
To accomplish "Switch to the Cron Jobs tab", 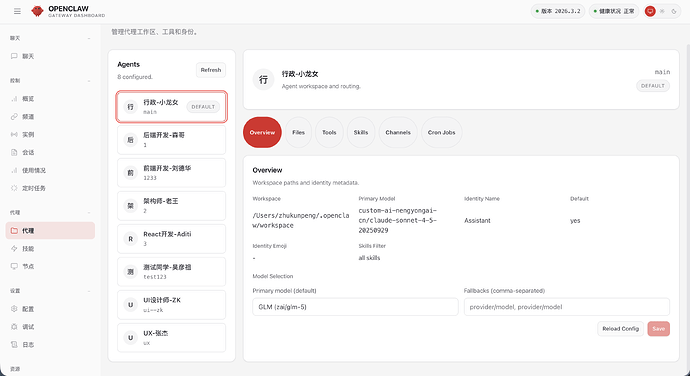I will [441, 132].
